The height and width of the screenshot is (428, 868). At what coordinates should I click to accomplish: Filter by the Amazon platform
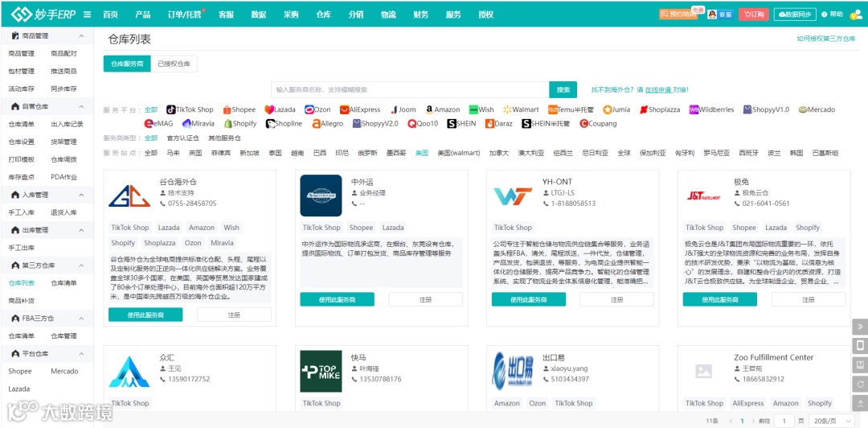(x=443, y=109)
